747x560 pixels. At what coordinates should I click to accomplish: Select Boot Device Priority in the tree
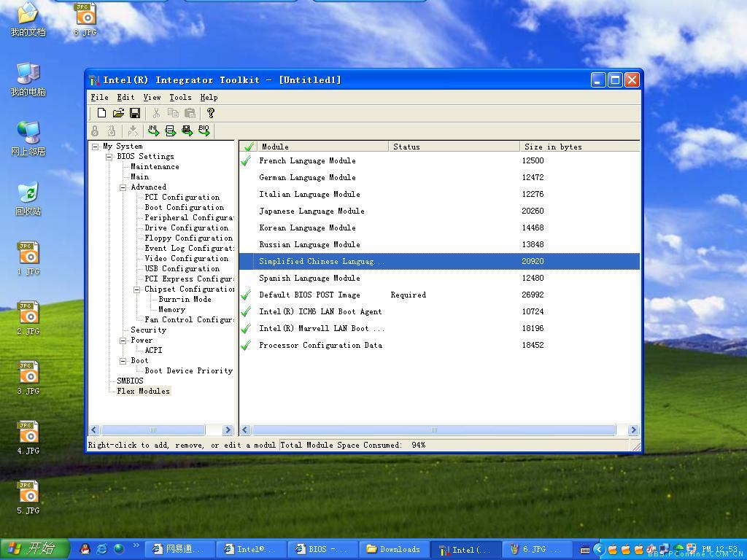pos(189,371)
